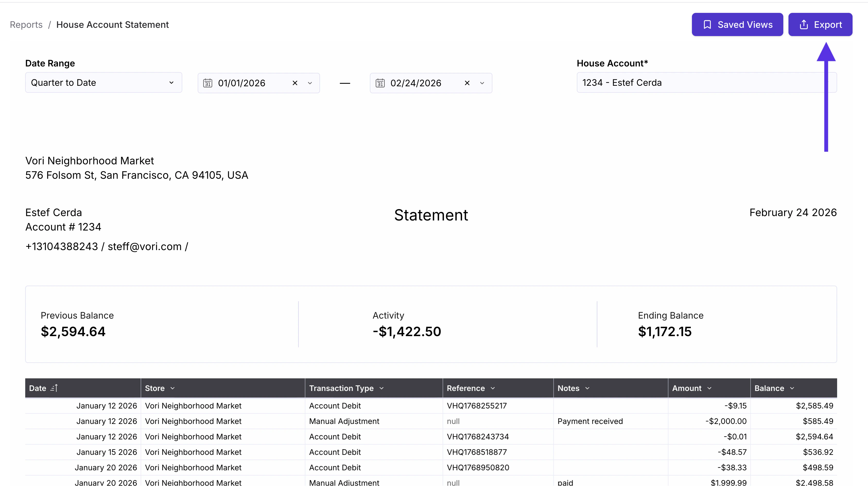868x494 pixels.
Task: Open the Store column header menu
Action: (172, 388)
